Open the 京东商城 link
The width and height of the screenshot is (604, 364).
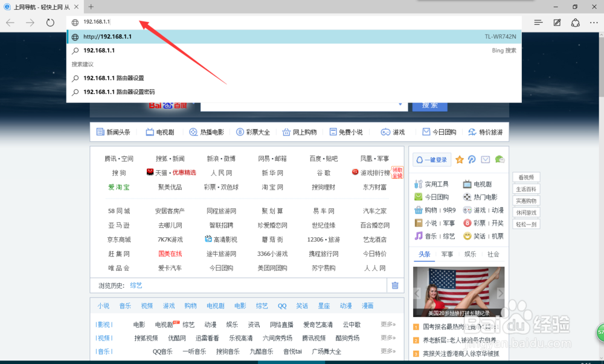pyautogui.click(x=119, y=239)
